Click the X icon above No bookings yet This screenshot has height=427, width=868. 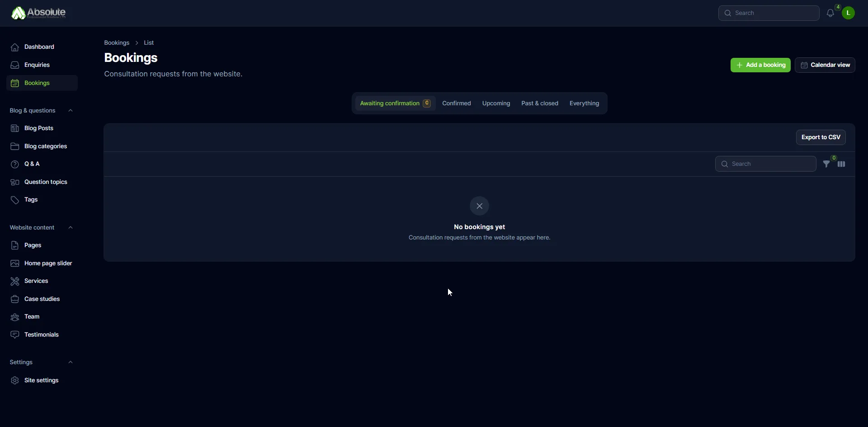pyautogui.click(x=479, y=206)
